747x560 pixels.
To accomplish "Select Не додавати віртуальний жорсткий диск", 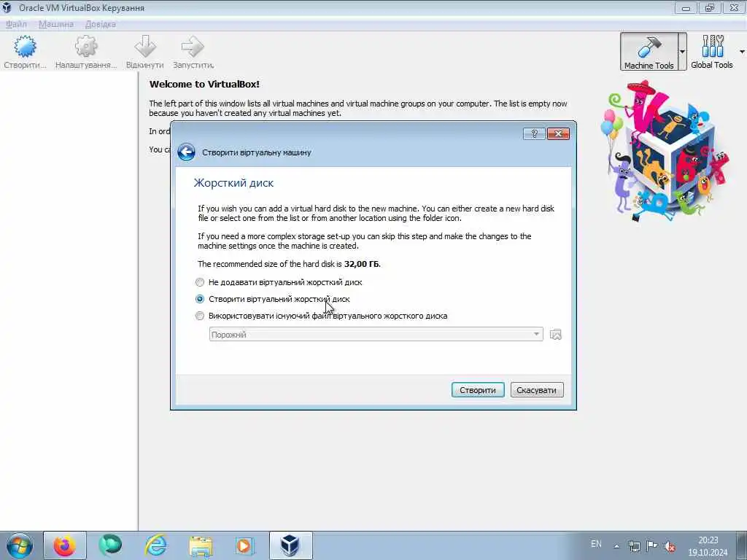I will 280,282.
